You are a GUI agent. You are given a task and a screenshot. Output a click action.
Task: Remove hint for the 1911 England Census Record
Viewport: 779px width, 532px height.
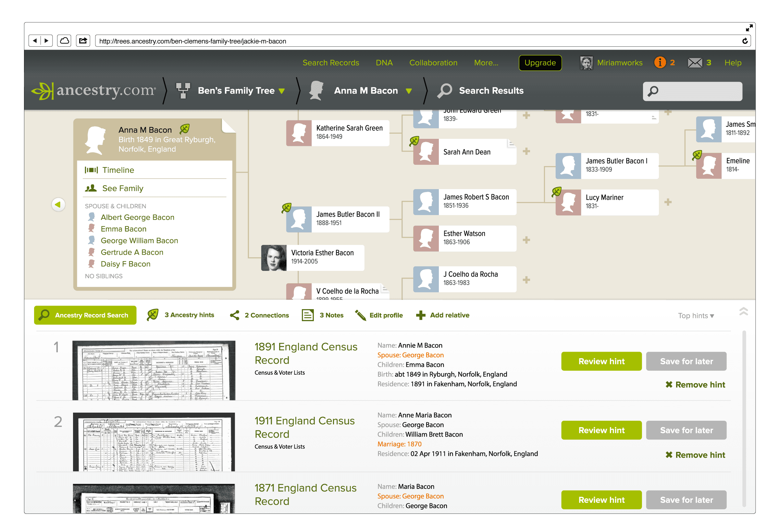696,454
